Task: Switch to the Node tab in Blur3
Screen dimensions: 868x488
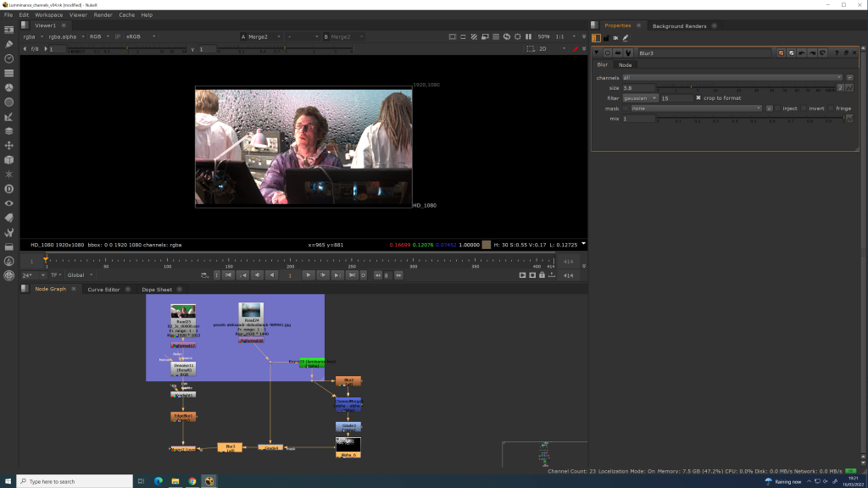Action: click(x=625, y=64)
